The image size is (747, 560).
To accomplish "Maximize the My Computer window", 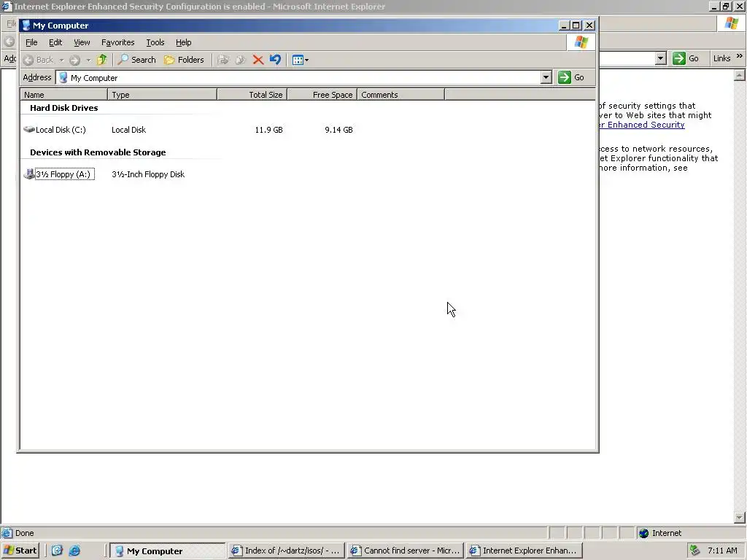I will point(576,26).
